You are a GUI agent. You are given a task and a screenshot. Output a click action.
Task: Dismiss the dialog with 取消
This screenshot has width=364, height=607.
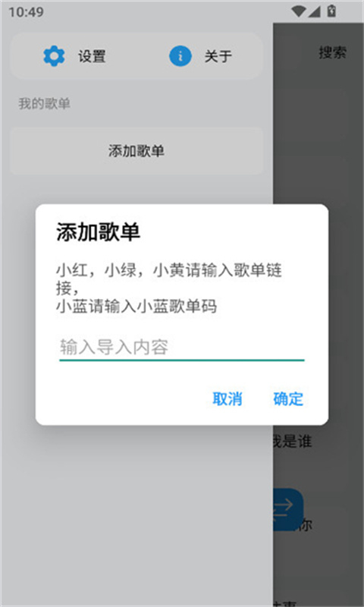click(x=227, y=399)
